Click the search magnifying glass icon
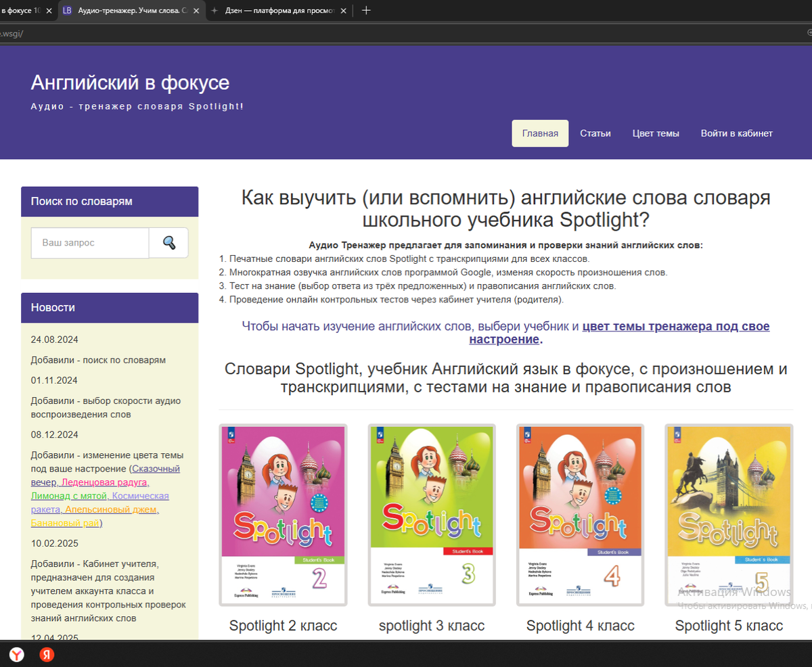 pyautogui.click(x=168, y=242)
